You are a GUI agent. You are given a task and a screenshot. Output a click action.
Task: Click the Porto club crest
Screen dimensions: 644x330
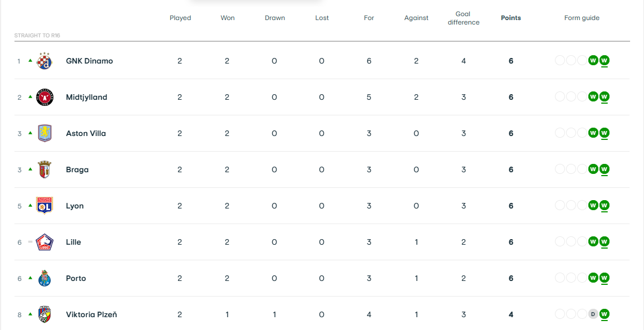(x=45, y=278)
